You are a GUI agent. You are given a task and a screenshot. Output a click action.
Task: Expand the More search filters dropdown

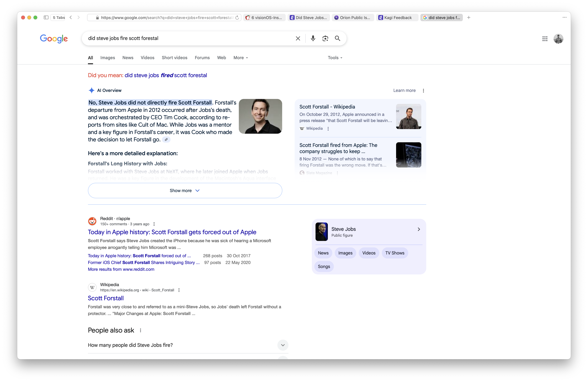[x=241, y=58]
